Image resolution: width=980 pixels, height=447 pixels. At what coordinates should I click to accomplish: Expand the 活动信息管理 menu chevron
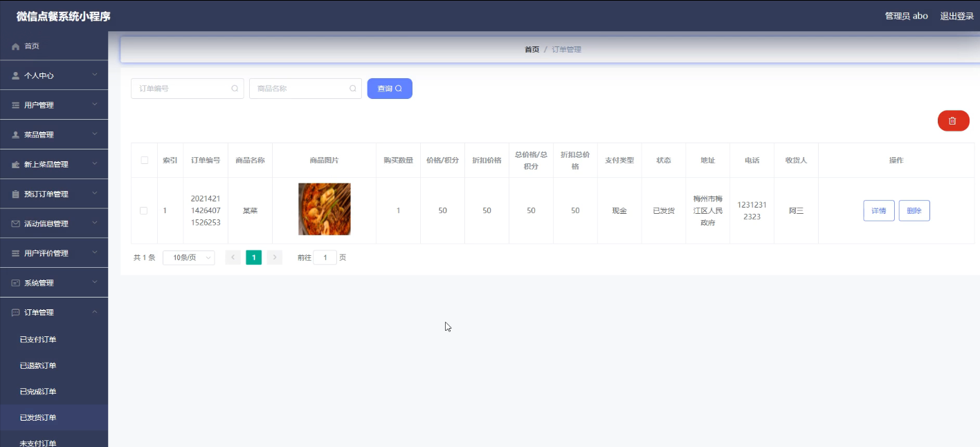click(95, 223)
